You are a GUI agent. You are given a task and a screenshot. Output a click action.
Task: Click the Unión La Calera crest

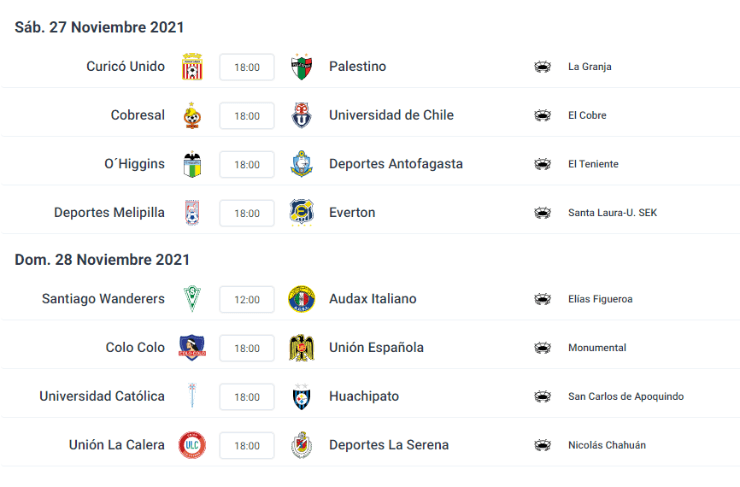pos(192,445)
